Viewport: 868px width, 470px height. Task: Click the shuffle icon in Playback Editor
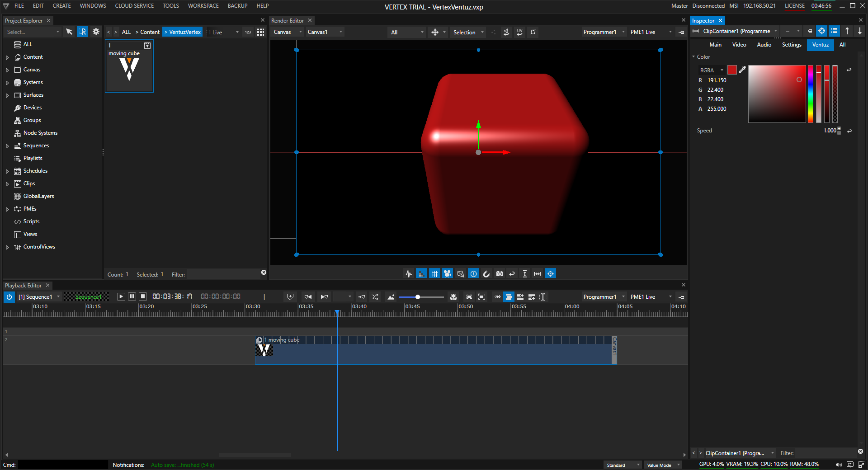coord(375,297)
